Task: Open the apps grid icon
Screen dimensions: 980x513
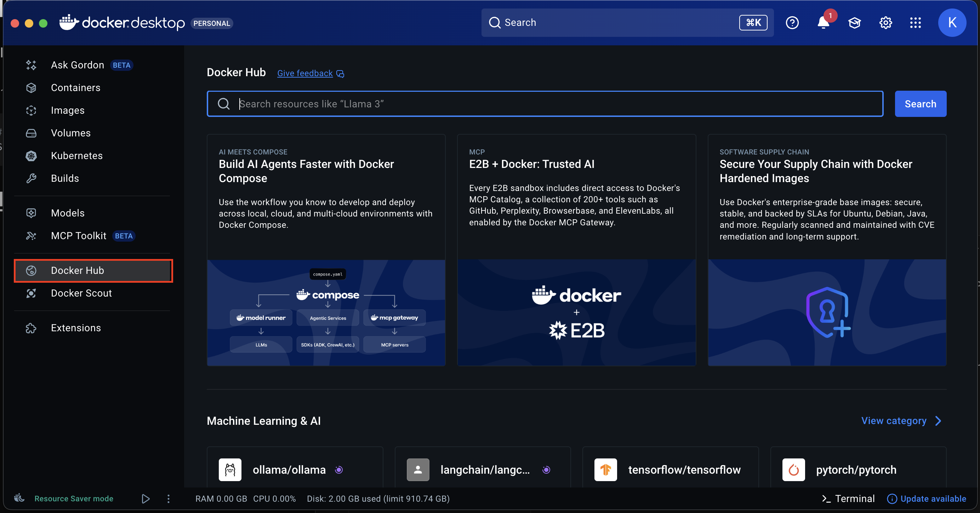Action: click(x=915, y=23)
